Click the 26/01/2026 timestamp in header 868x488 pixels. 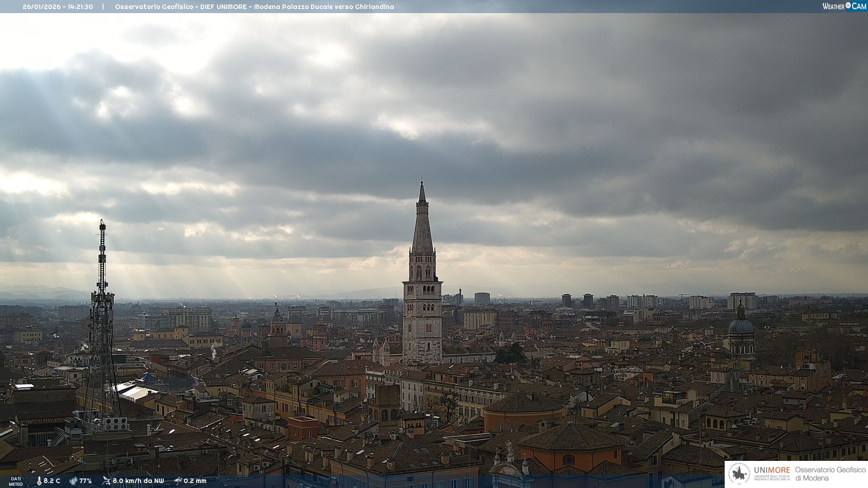pos(57,7)
